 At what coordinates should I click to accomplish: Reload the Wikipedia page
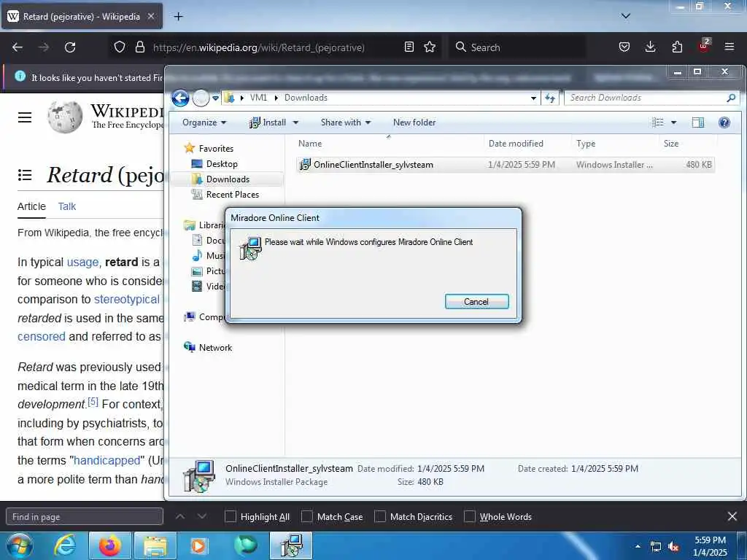click(x=70, y=47)
